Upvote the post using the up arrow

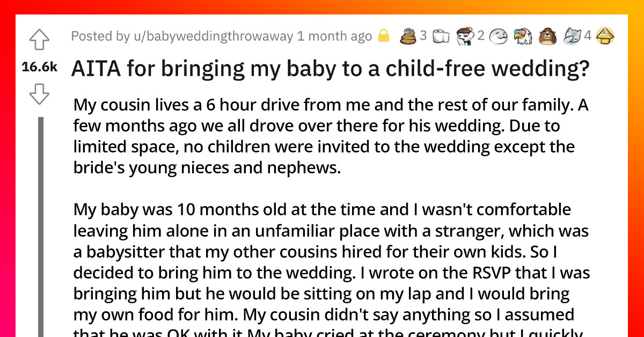click(x=39, y=39)
